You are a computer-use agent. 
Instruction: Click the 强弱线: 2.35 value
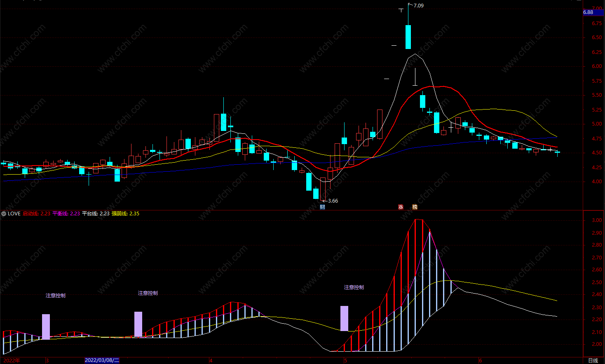125,214
